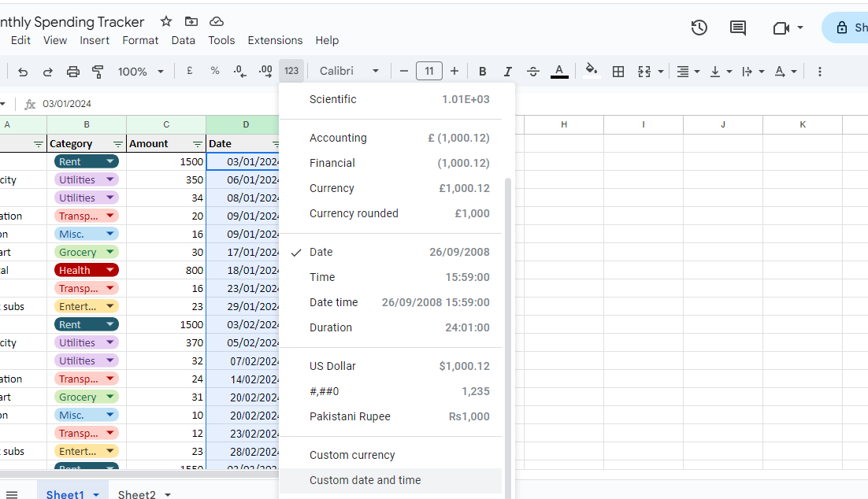Open the Insert menu
This screenshot has height=499, width=868.
coord(95,40)
